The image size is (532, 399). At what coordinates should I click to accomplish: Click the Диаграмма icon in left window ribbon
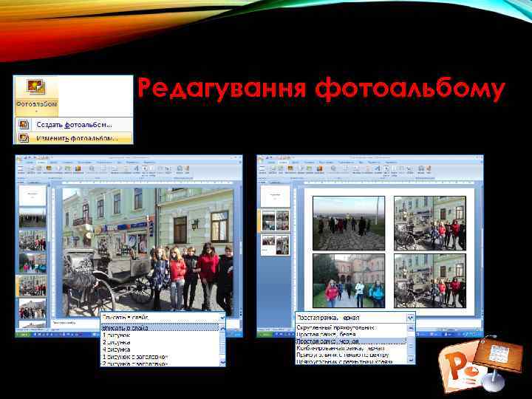78,168
